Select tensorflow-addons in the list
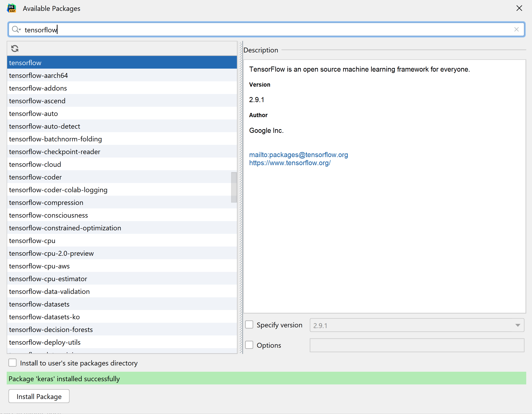 pyautogui.click(x=122, y=88)
